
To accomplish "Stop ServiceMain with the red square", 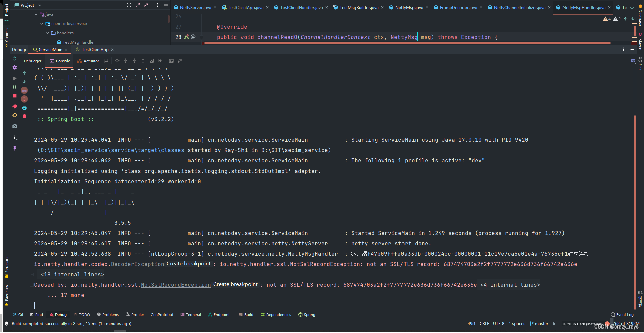I will [x=14, y=96].
